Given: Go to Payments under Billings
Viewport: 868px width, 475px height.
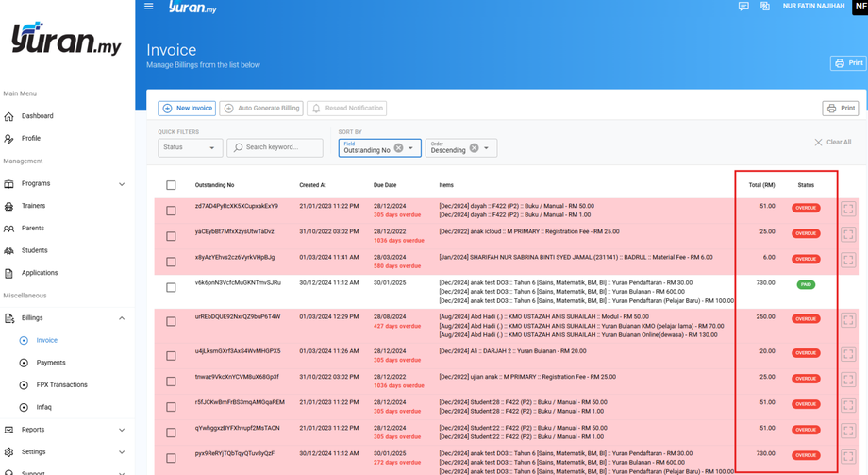Looking at the screenshot, I should coord(51,363).
